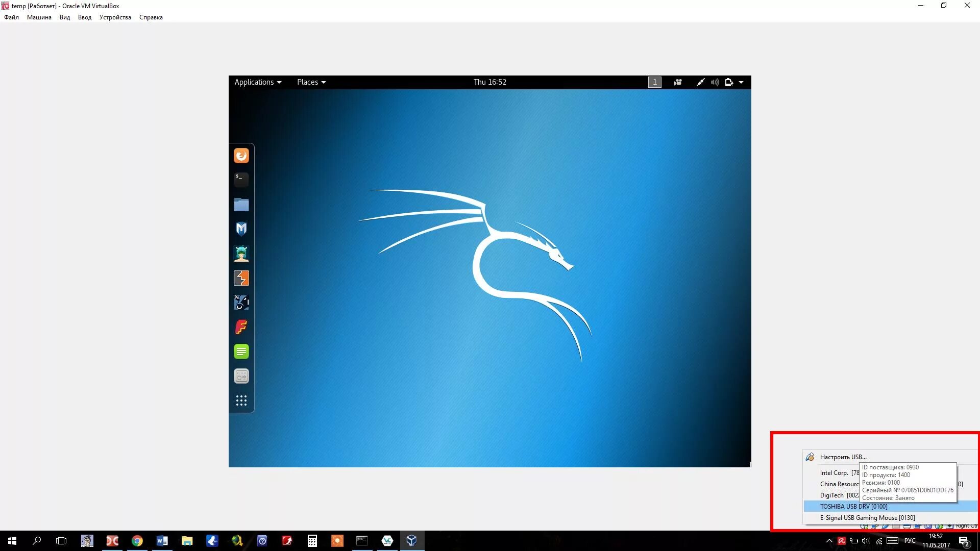Click Настроить USB... settings entry
Image resolution: width=980 pixels, height=551 pixels.
tap(843, 457)
